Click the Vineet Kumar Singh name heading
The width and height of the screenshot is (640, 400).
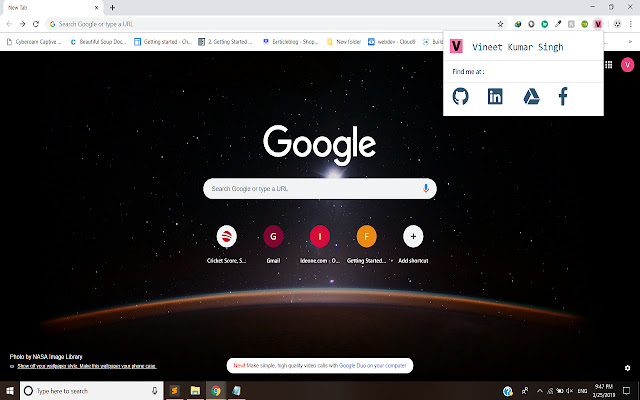(x=518, y=47)
